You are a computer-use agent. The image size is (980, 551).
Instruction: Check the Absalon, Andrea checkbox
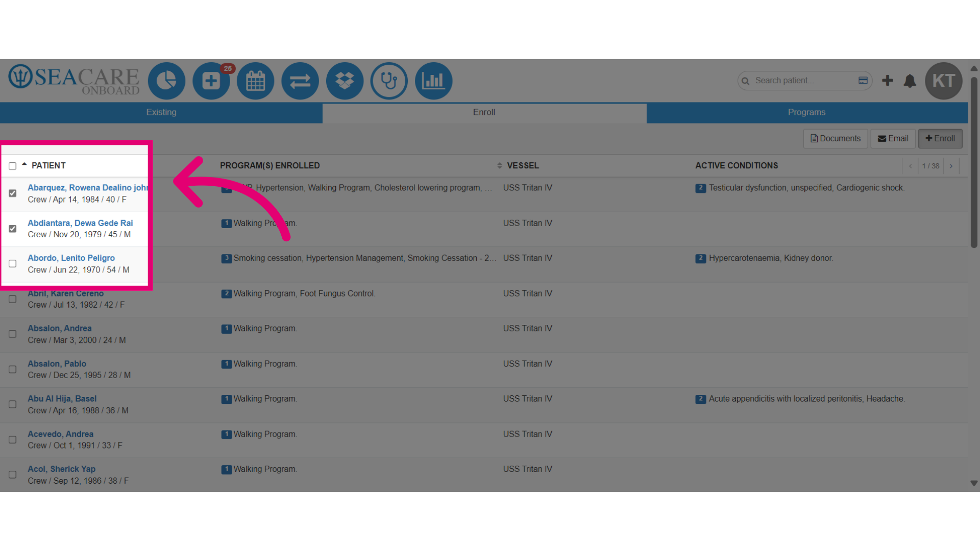(12, 334)
